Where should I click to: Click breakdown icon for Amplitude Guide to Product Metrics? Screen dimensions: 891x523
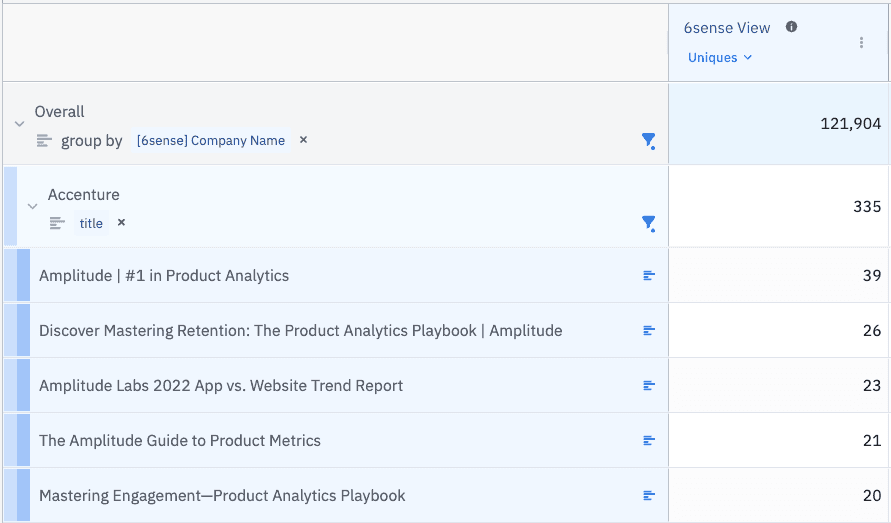(x=649, y=441)
